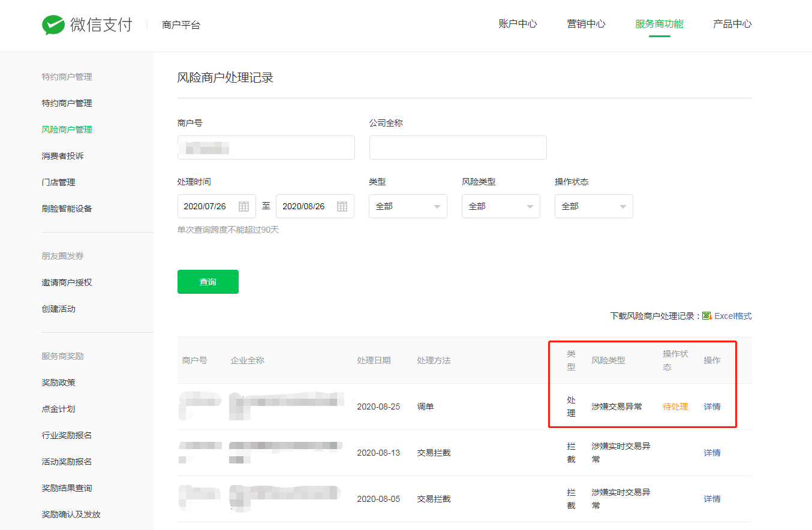The width and height of the screenshot is (812, 530).
Task: Open 特约商户管理 sidebar item
Action: tap(67, 103)
